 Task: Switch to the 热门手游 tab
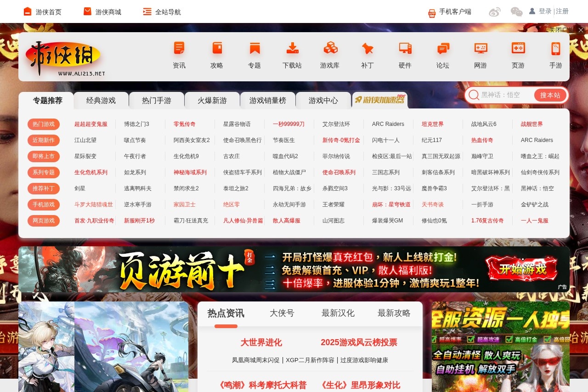click(x=157, y=101)
